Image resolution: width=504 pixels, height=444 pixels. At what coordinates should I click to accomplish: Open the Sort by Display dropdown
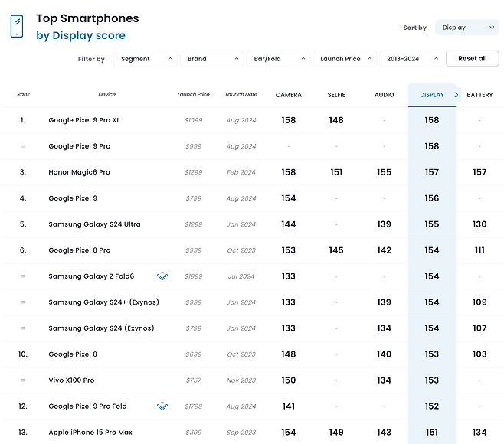click(x=466, y=28)
